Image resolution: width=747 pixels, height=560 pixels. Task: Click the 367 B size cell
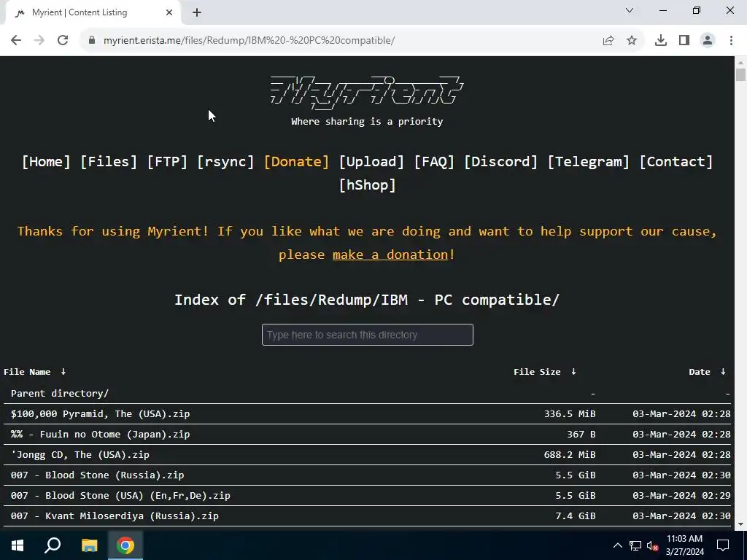click(x=581, y=435)
